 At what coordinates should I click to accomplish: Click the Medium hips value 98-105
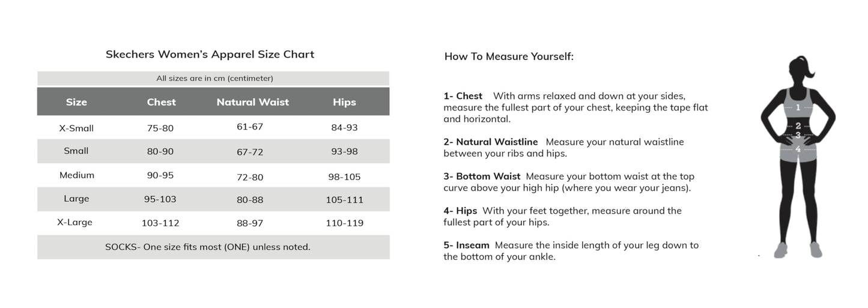(344, 177)
